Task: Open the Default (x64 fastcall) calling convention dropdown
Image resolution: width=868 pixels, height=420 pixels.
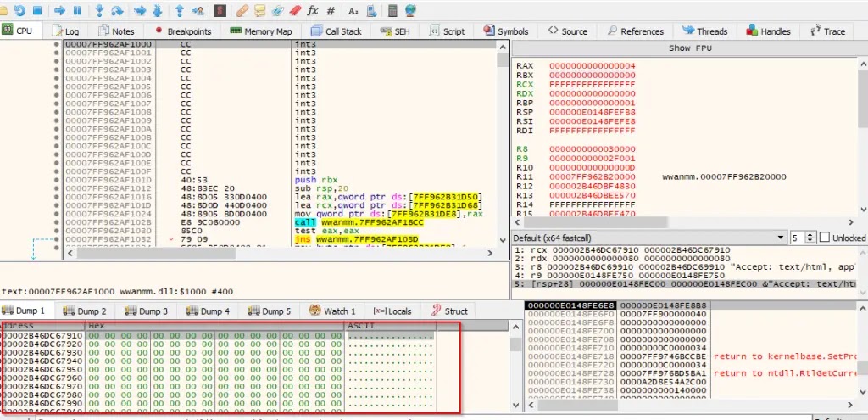Action: click(650, 238)
